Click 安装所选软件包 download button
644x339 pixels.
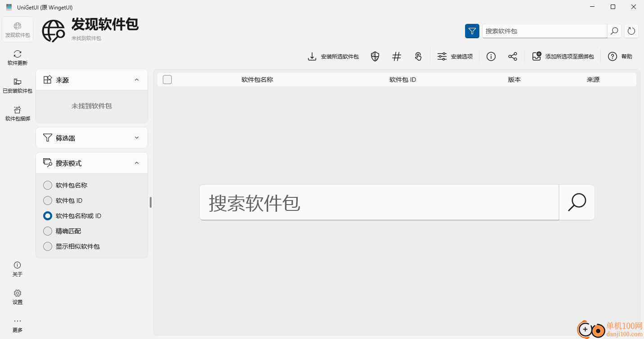pyautogui.click(x=333, y=57)
